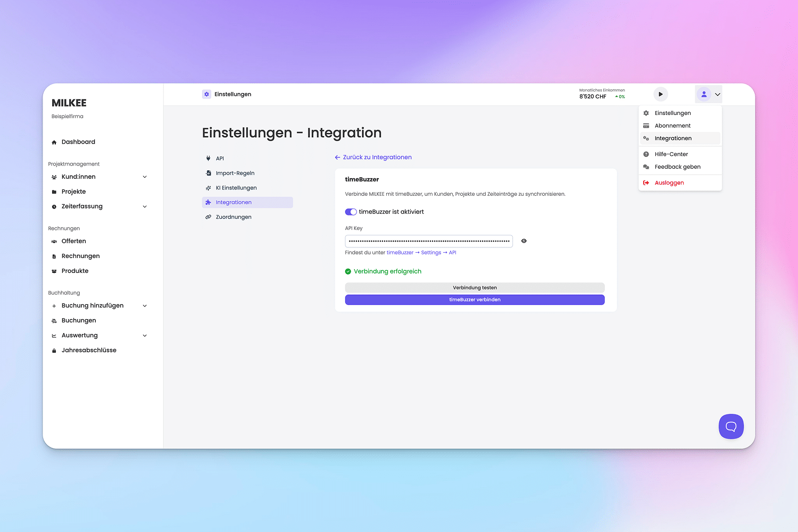Expand the Kund:innen submenu
The image size is (798, 532).
tap(145, 177)
